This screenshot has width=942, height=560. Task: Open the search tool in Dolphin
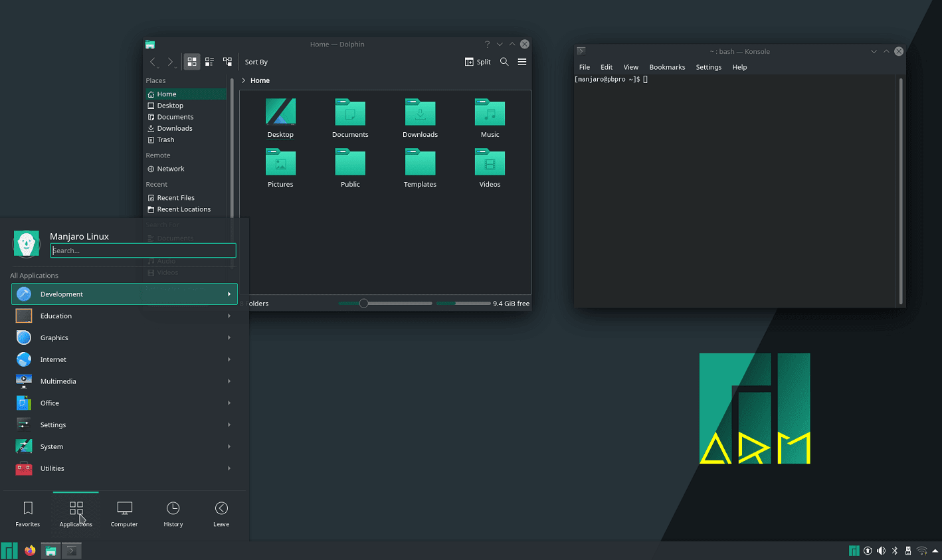(x=504, y=62)
